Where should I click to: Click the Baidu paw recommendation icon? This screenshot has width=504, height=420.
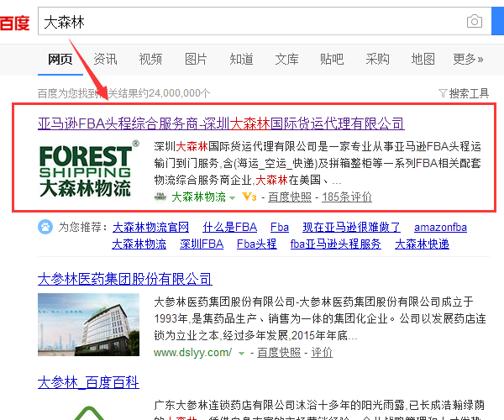[x=45, y=227]
